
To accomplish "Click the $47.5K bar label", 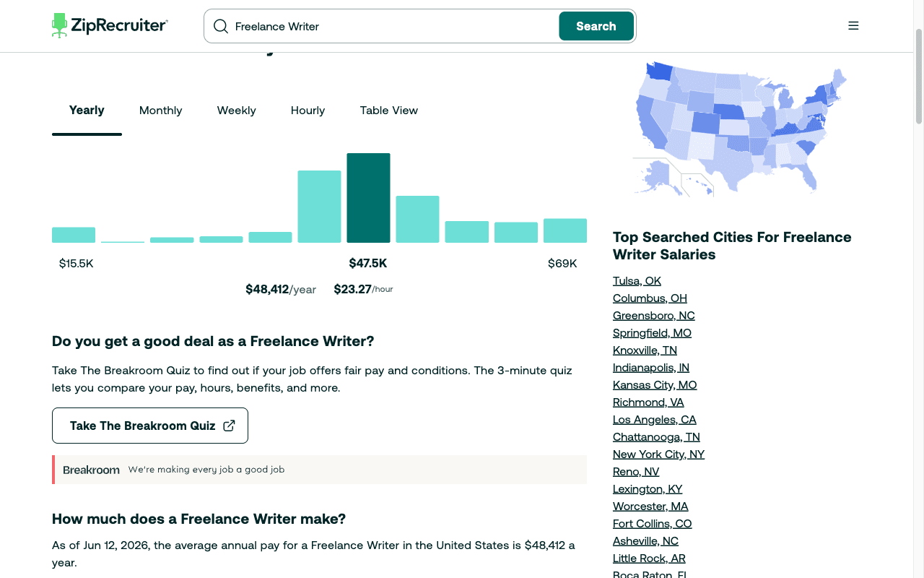I will pos(368,263).
